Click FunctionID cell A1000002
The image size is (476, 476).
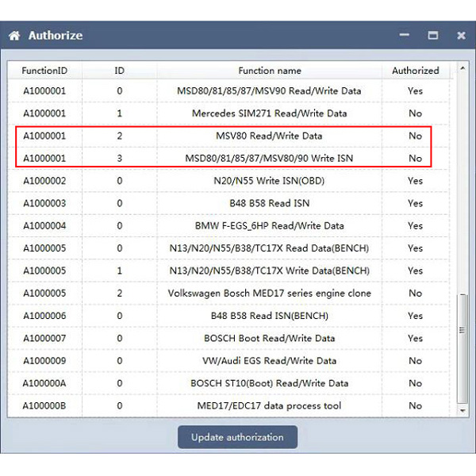click(x=44, y=181)
